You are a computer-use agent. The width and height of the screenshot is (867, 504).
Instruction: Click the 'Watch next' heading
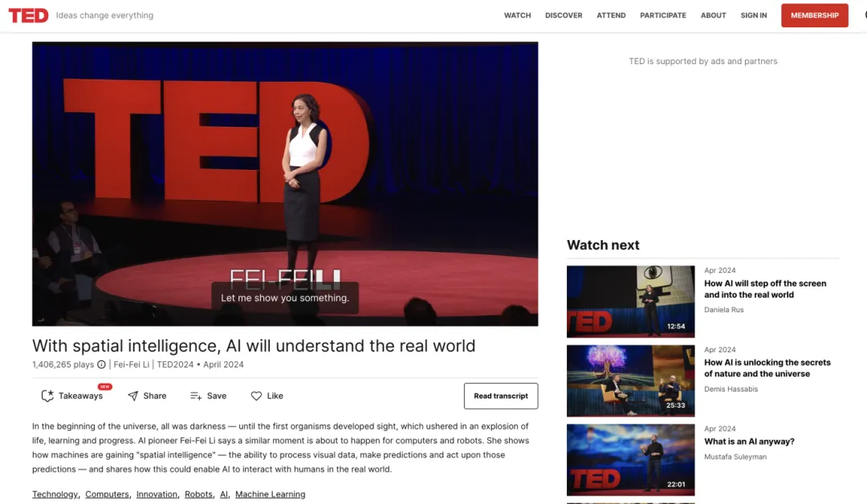tap(603, 245)
